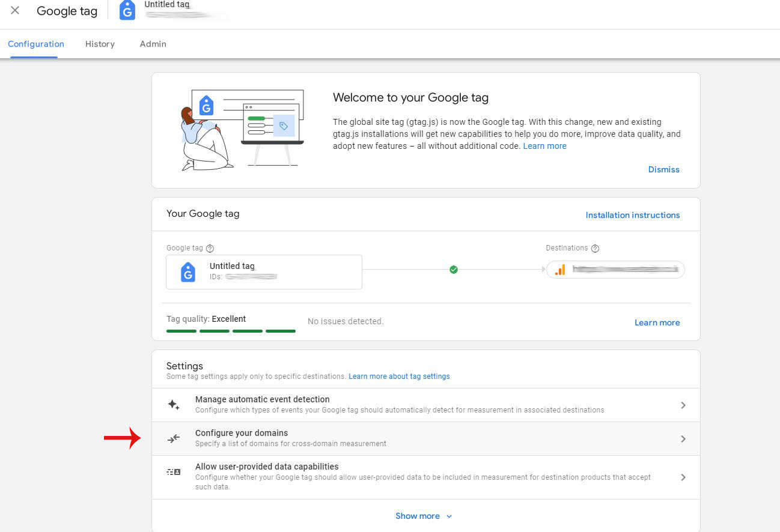Dismiss the welcome card
780x532 pixels.
click(664, 169)
